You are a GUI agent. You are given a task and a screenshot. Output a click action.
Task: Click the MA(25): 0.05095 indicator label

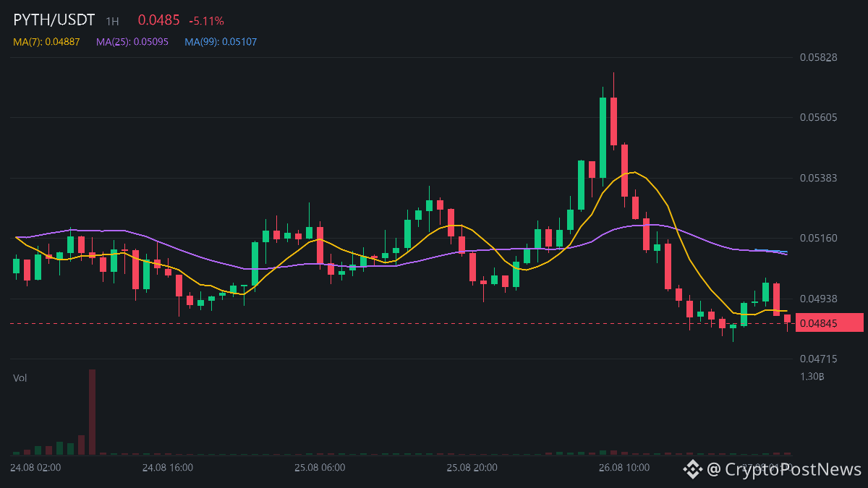132,42
